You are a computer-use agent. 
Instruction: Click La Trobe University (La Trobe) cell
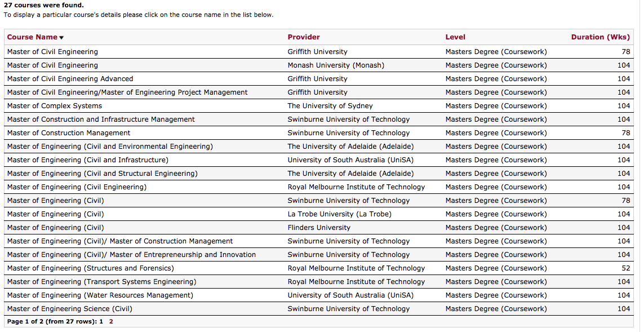pyautogui.click(x=340, y=215)
